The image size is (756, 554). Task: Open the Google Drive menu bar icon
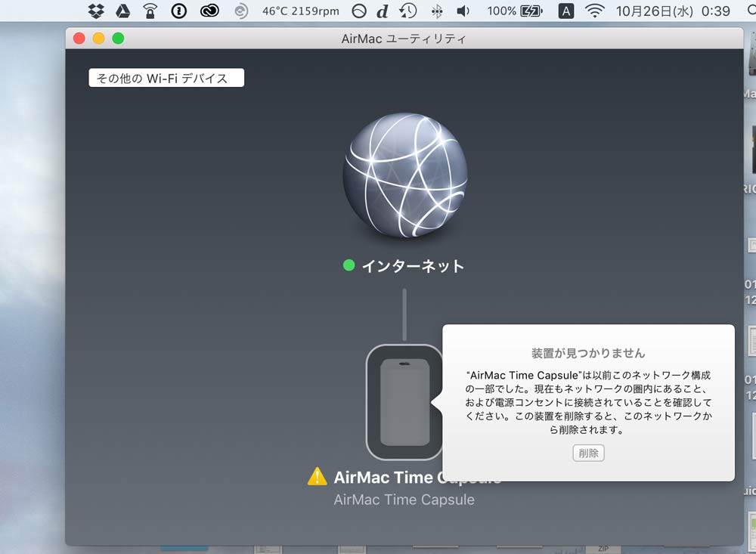(x=123, y=11)
